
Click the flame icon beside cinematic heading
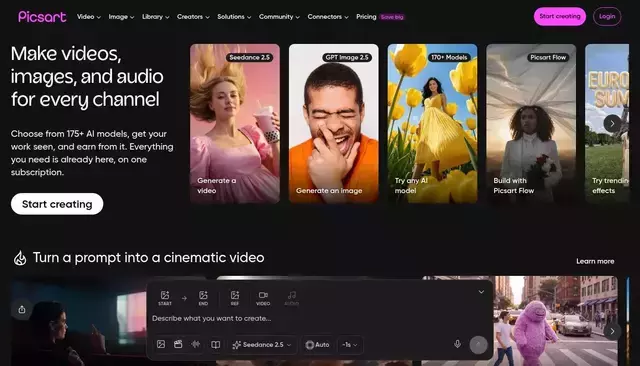[20, 258]
